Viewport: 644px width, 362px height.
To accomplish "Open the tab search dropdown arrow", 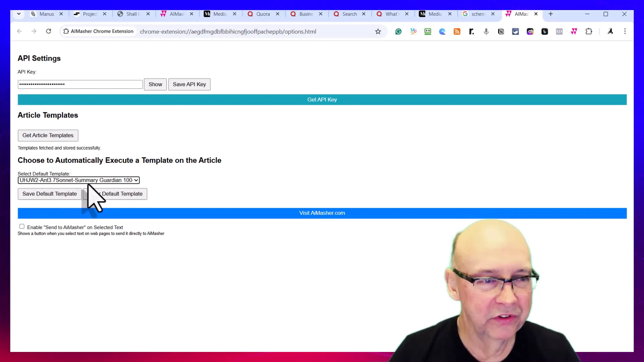I will point(19,14).
